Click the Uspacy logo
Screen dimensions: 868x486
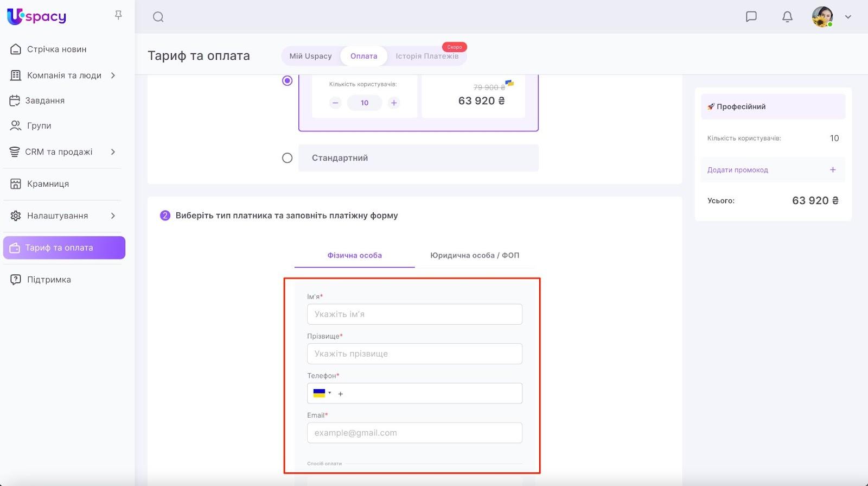point(37,16)
